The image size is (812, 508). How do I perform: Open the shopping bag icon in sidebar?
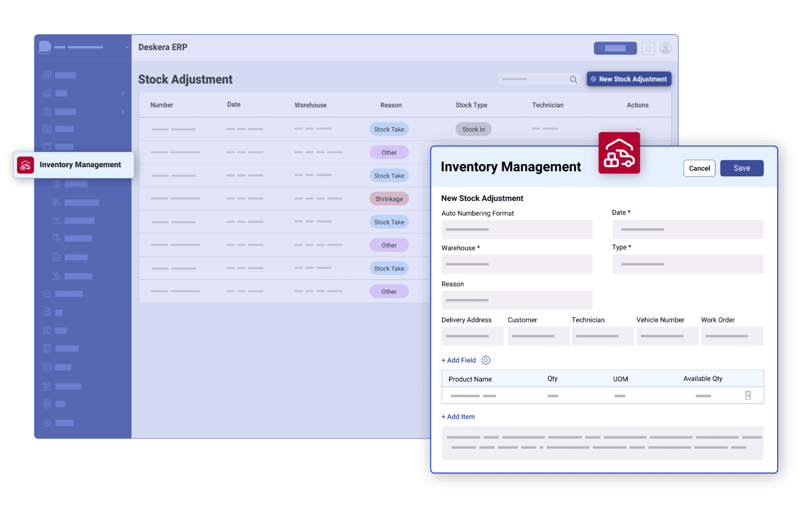click(47, 111)
